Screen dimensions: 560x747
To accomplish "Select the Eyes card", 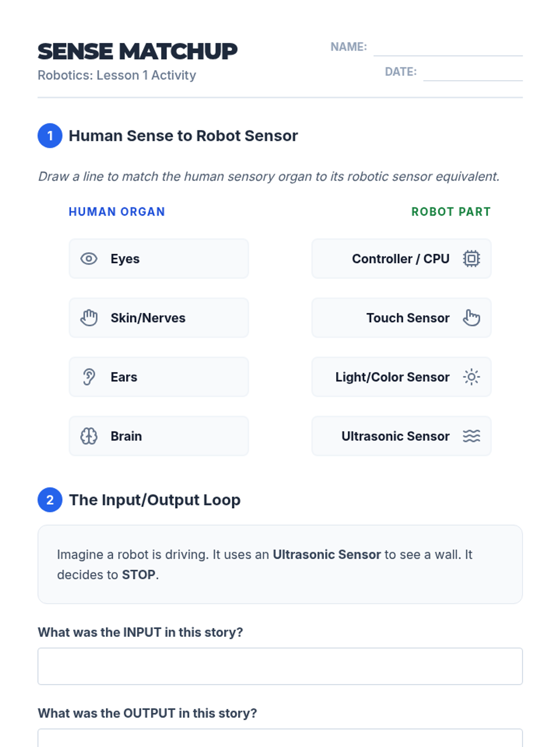I will pos(159,259).
